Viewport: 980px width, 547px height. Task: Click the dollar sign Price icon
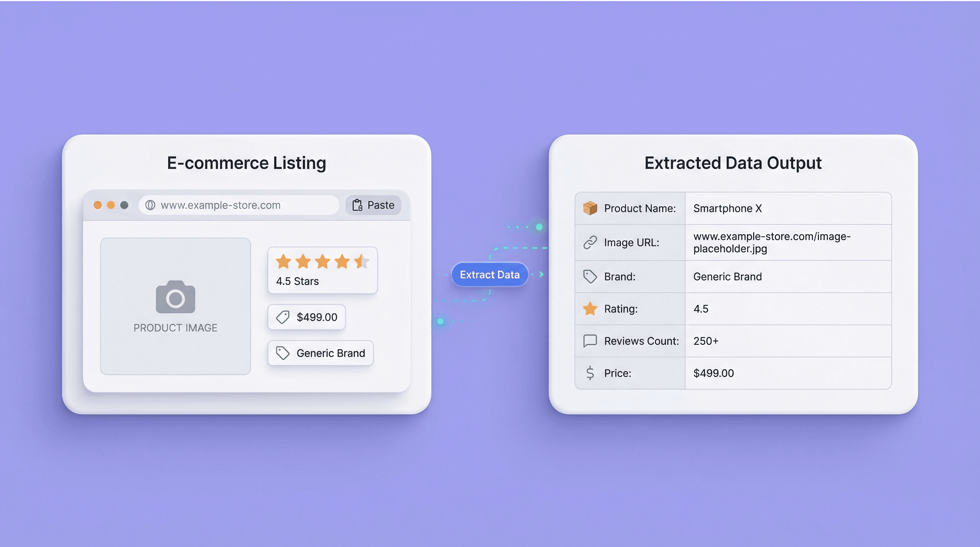coord(590,373)
